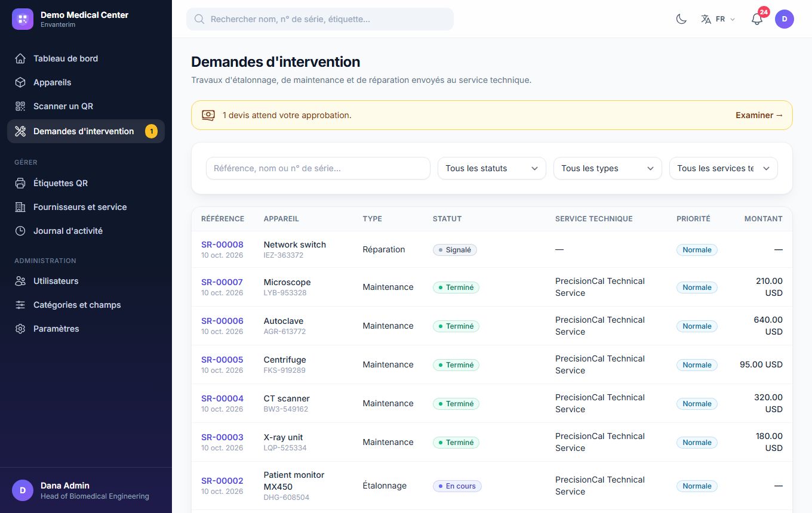Click the people icon beside Utilisateurs
The image size is (812, 513).
click(x=20, y=281)
